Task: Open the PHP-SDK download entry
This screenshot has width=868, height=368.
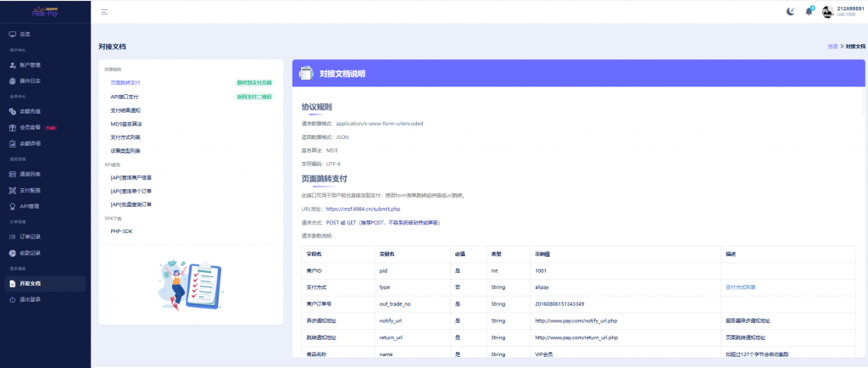Action: pos(121,231)
